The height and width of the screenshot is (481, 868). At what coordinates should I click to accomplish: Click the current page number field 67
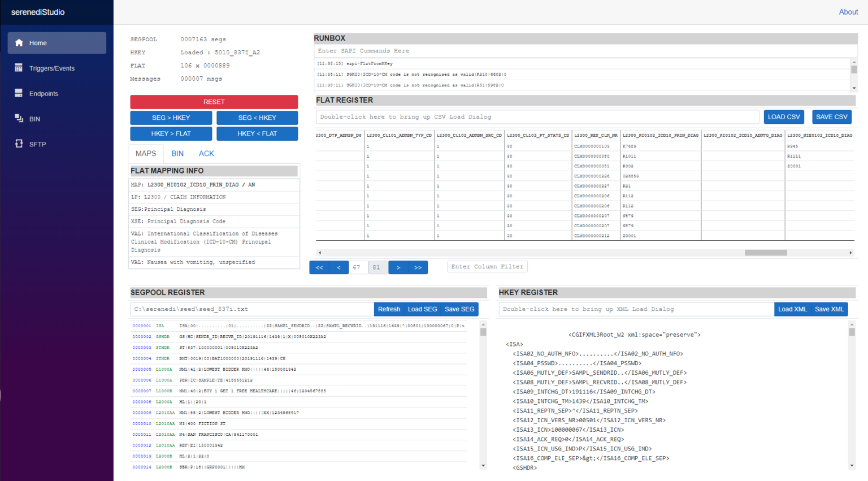pos(358,267)
